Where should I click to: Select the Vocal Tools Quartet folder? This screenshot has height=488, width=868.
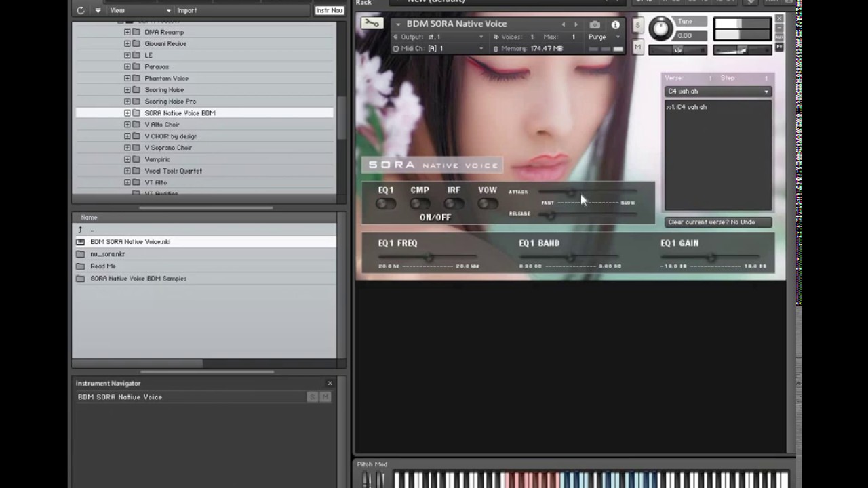[x=173, y=170]
